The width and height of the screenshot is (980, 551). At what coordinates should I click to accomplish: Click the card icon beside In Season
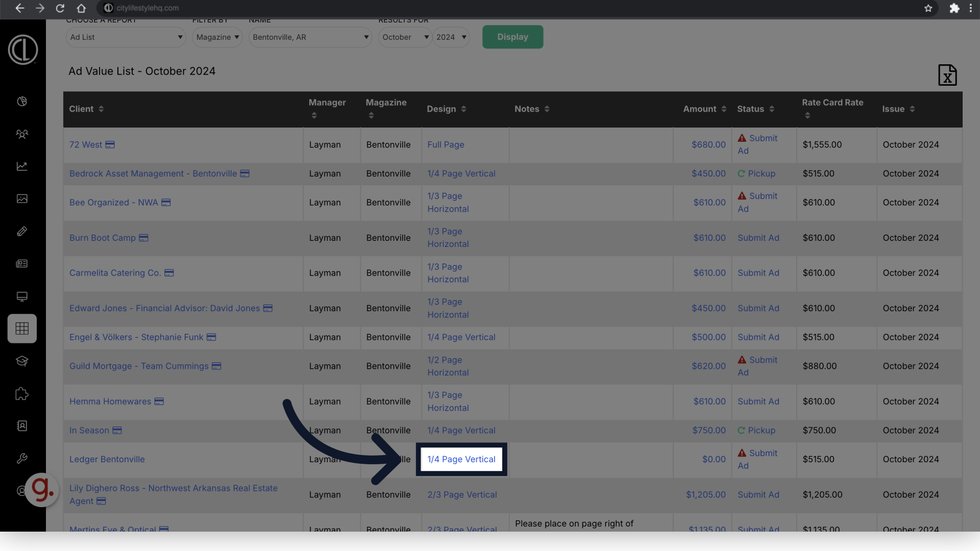tap(117, 431)
